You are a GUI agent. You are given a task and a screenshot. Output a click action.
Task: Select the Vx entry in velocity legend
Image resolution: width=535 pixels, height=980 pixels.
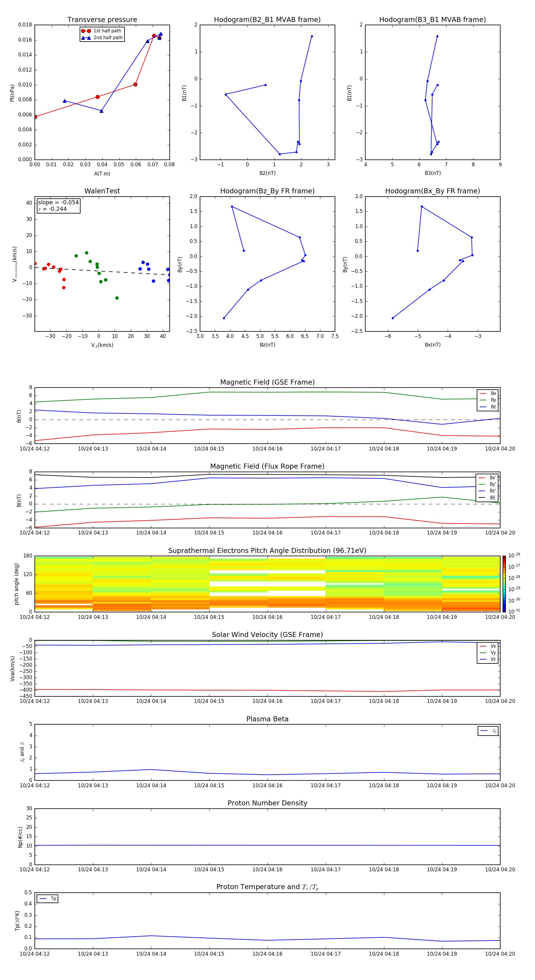(x=488, y=646)
